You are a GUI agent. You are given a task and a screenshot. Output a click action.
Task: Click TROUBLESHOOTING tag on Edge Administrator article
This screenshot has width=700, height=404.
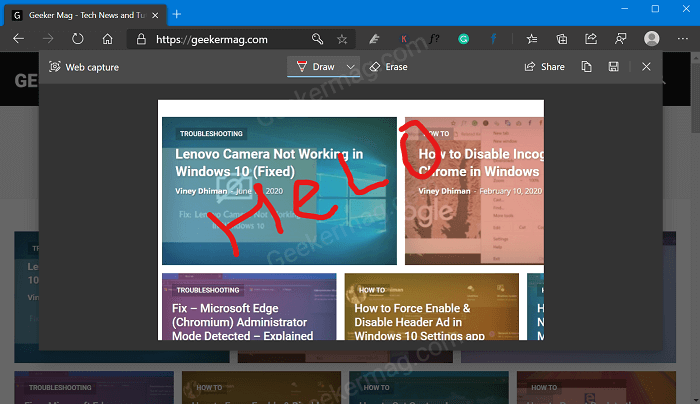(208, 290)
